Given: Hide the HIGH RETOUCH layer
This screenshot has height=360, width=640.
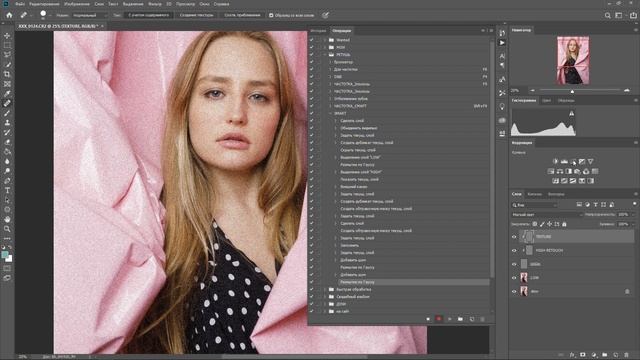Looking at the screenshot, I should 514,250.
